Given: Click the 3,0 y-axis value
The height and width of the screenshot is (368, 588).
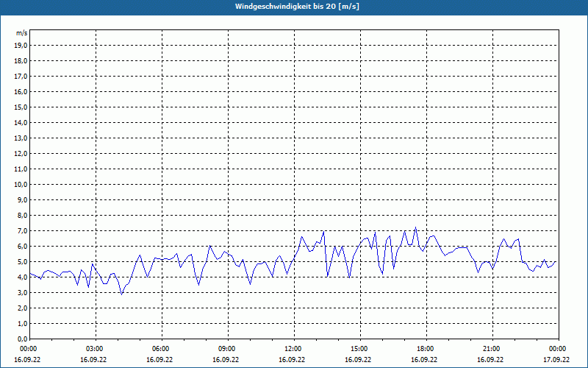Looking at the screenshot, I should [22, 292].
